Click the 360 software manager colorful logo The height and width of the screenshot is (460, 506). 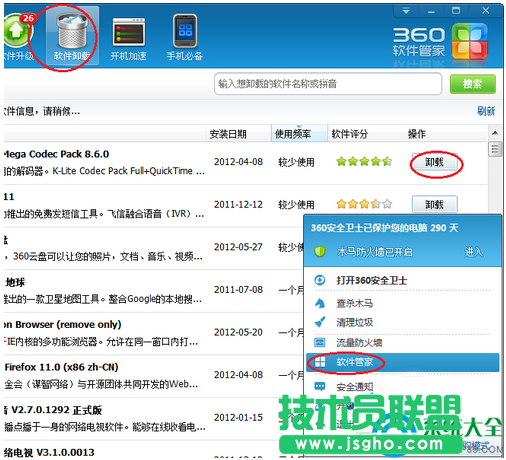tap(470, 41)
